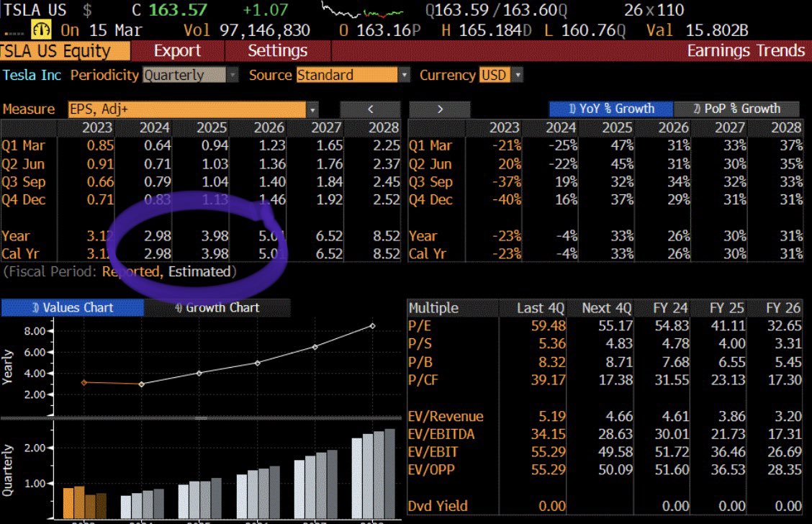
Task: Click the high price H 165.184
Action: point(487,30)
